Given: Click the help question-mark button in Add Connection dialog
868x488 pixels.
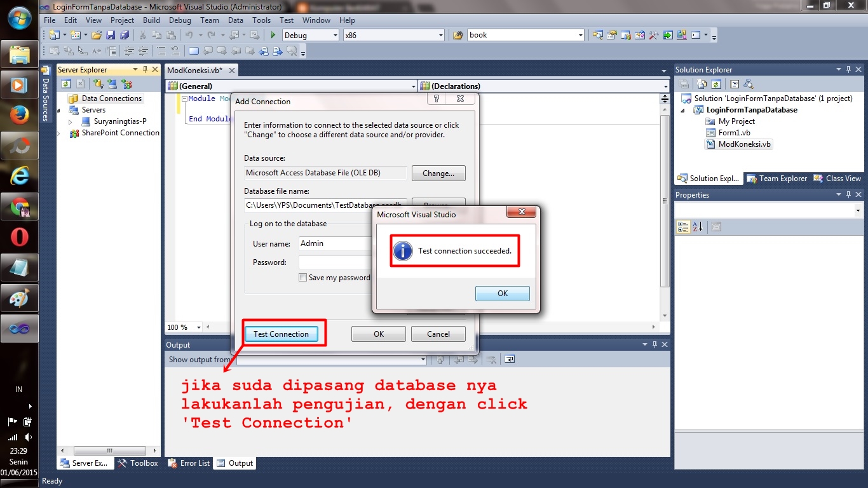Looking at the screenshot, I should pos(436,99).
